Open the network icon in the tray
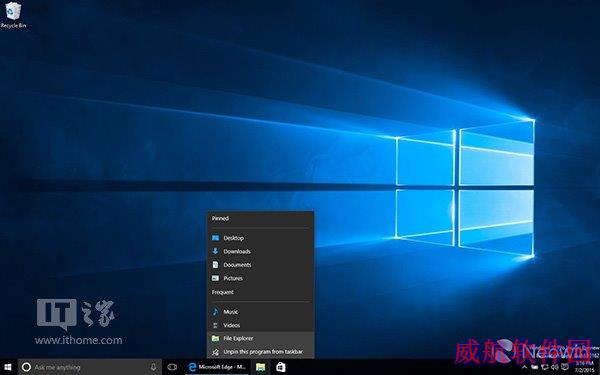 click(545, 367)
